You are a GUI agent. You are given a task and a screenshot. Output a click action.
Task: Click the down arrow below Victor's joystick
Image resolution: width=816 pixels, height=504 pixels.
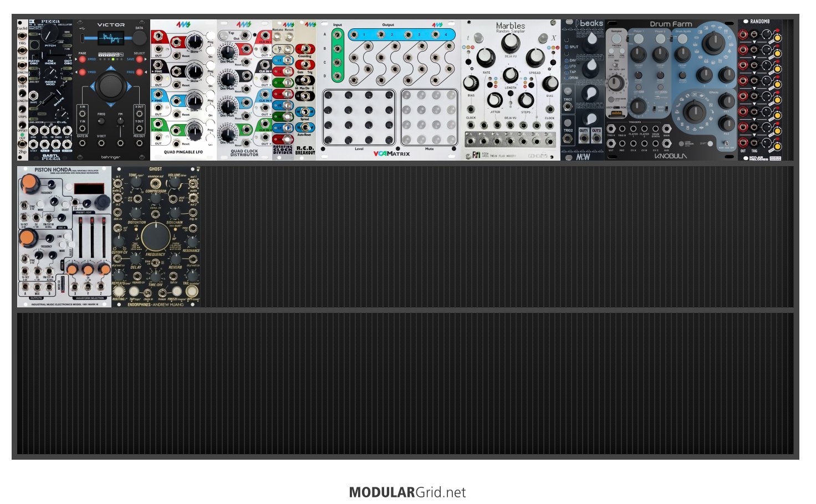tap(111, 105)
